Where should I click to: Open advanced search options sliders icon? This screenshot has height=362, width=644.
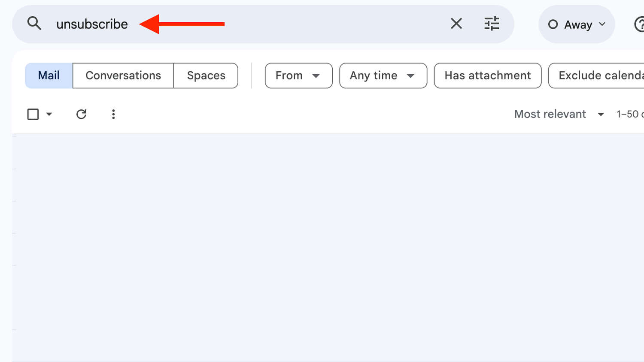pyautogui.click(x=492, y=24)
